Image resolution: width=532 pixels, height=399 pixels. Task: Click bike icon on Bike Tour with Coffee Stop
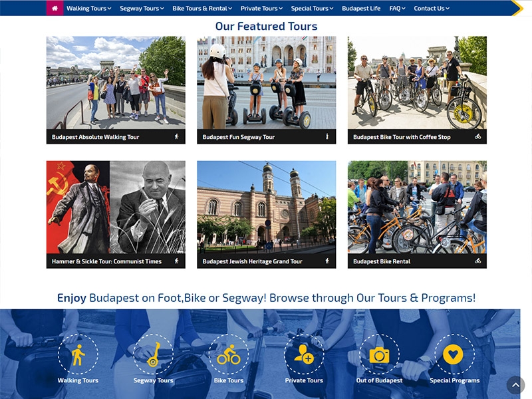(x=477, y=136)
